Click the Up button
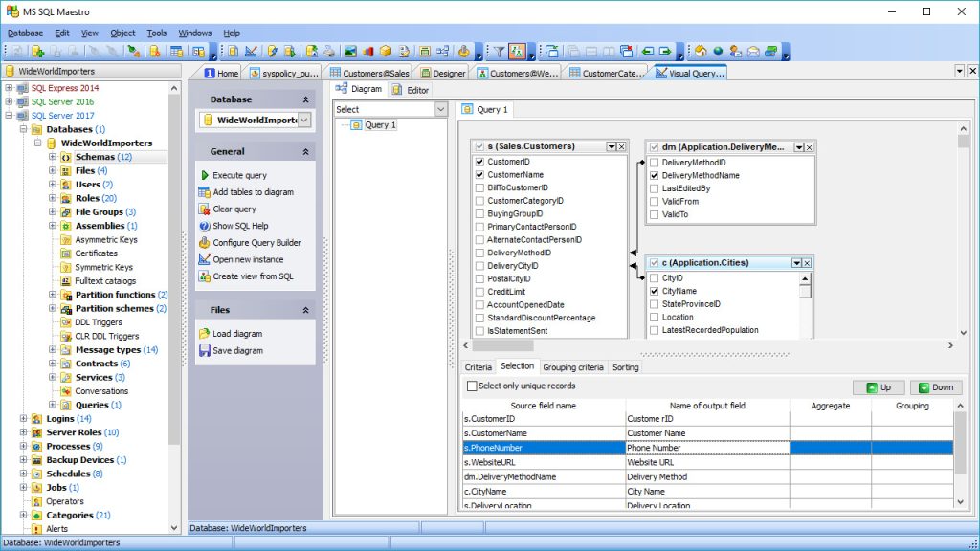Screen dimensions: 980x551 click(877, 386)
